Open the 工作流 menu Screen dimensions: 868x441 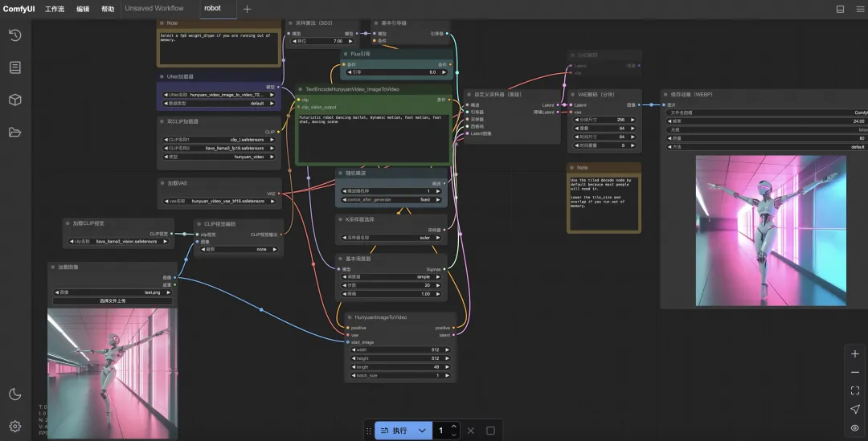tap(55, 9)
